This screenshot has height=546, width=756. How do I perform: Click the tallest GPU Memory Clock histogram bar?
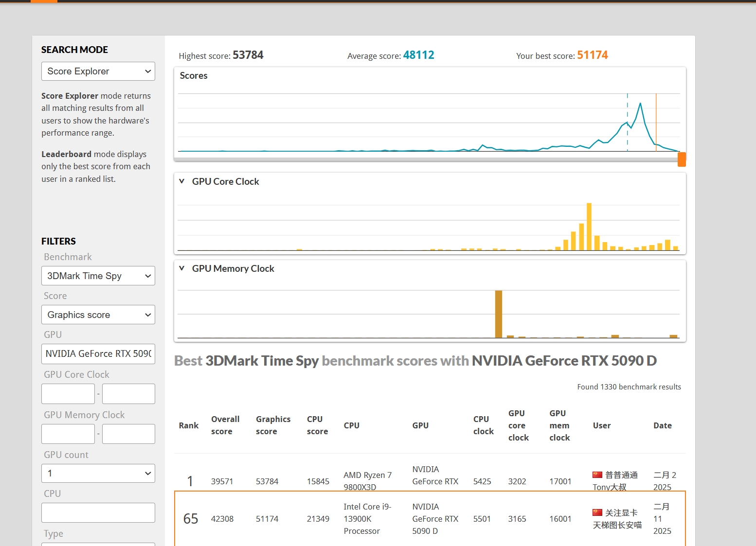coord(499,314)
